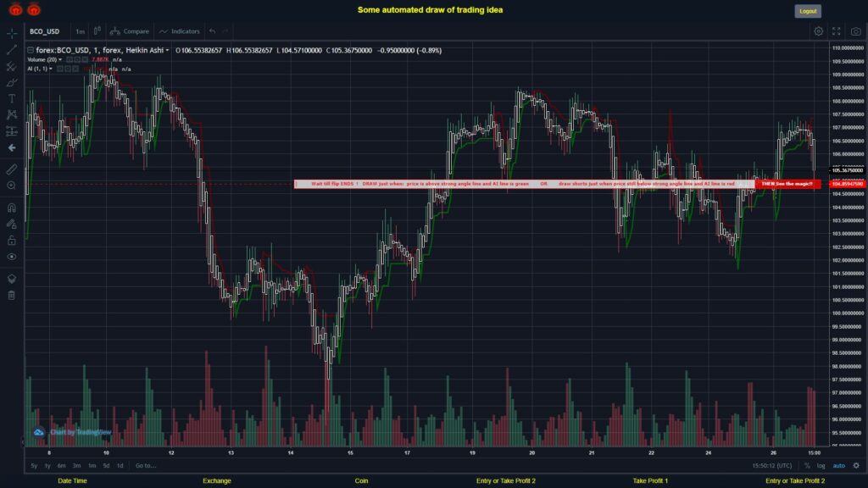Toggle magnet mode for drawings
Screen dimensions: 868x488
click(x=12, y=208)
